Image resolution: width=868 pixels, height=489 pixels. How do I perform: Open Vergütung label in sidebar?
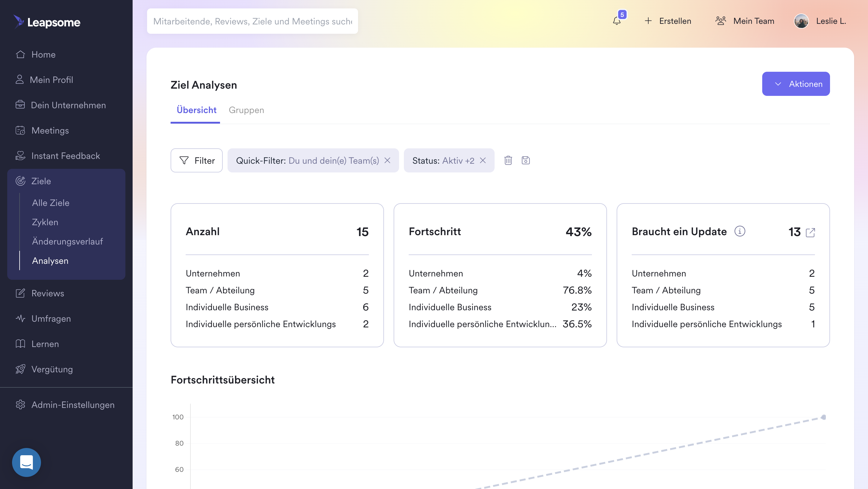click(52, 369)
